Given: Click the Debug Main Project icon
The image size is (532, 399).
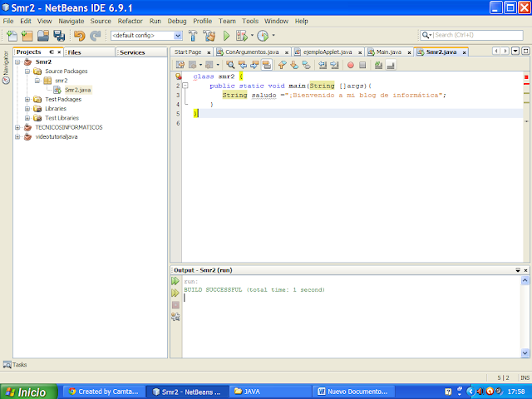Looking at the screenshot, I should pyautogui.click(x=242, y=35).
